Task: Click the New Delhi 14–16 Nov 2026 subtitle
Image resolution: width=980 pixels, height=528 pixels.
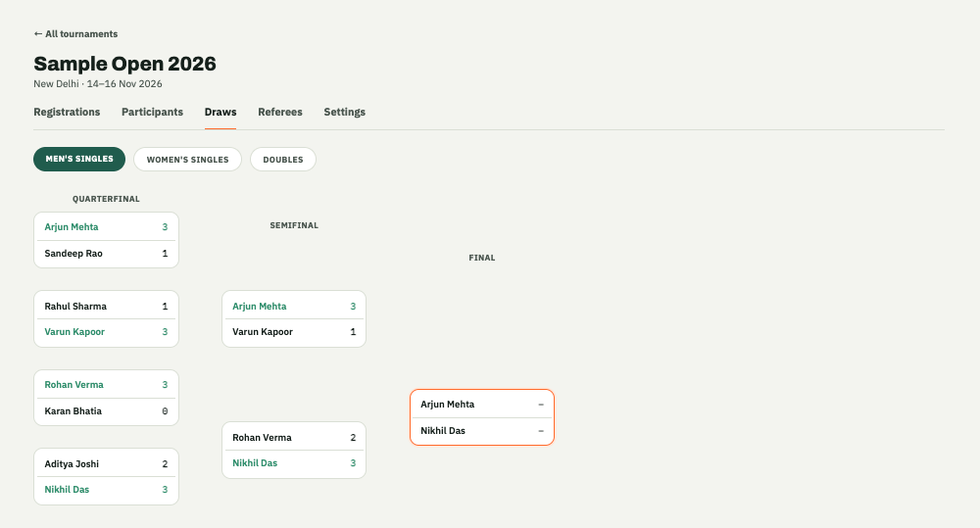Action: coord(98,83)
